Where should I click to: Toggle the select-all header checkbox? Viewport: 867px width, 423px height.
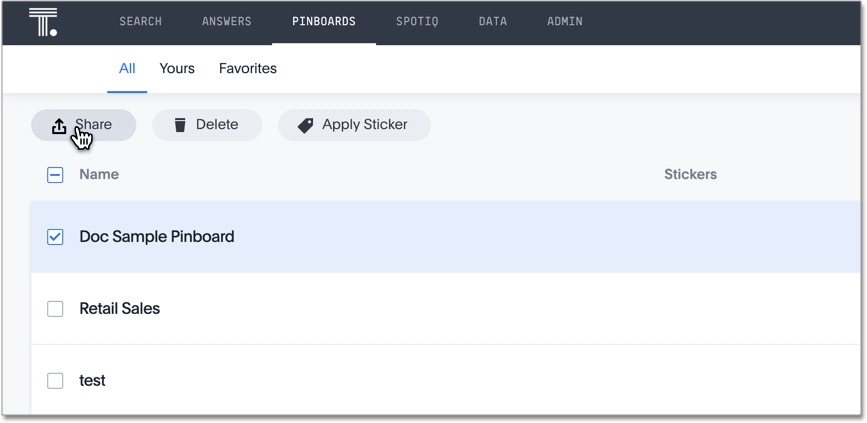coord(55,175)
